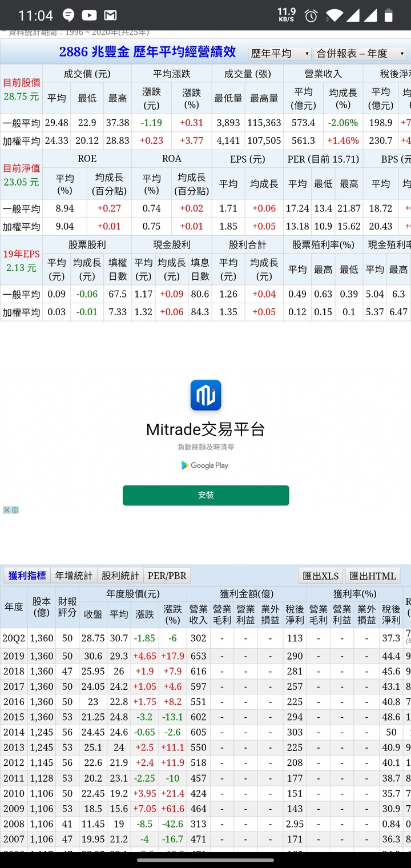
Task: Open the 歷年平均 dropdown
Action: [x=280, y=53]
